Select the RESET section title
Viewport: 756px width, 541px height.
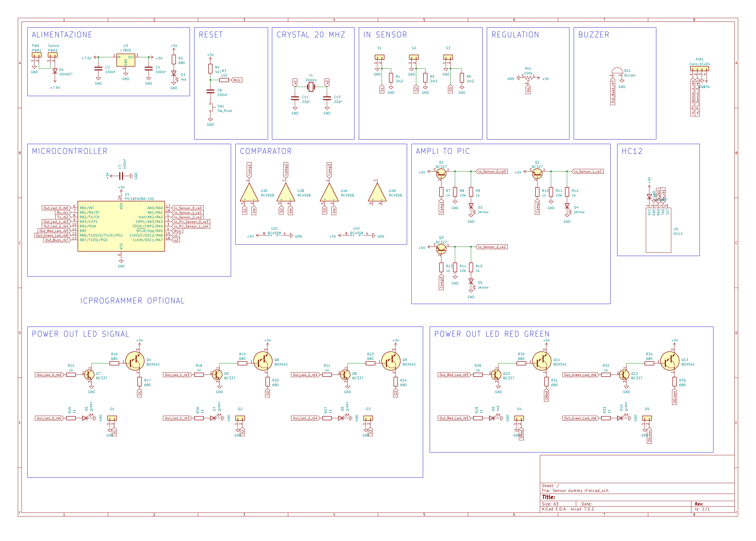[x=211, y=35]
